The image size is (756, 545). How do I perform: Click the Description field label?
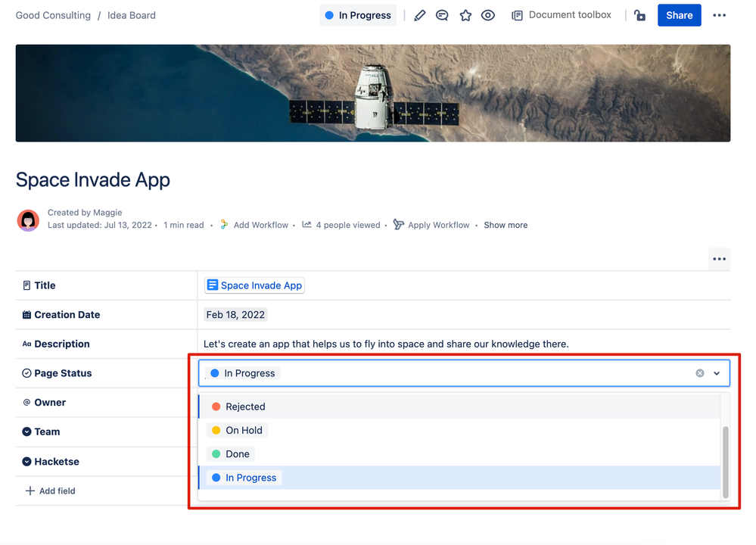click(x=62, y=344)
